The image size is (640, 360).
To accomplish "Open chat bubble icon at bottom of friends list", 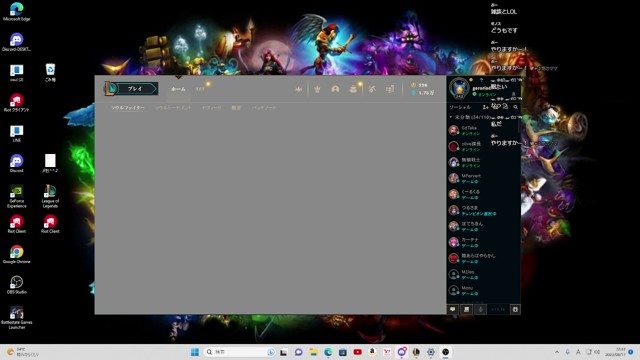I will tap(453, 309).
